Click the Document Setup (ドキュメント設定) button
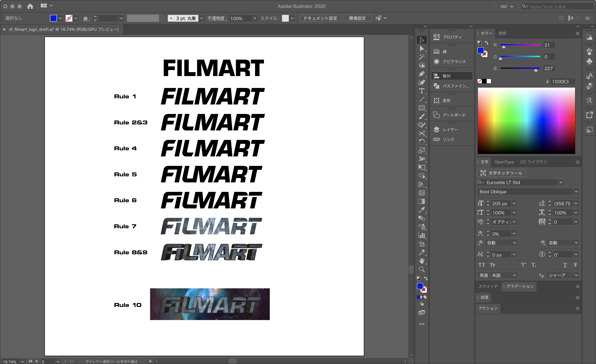596x364 pixels. tap(320, 18)
